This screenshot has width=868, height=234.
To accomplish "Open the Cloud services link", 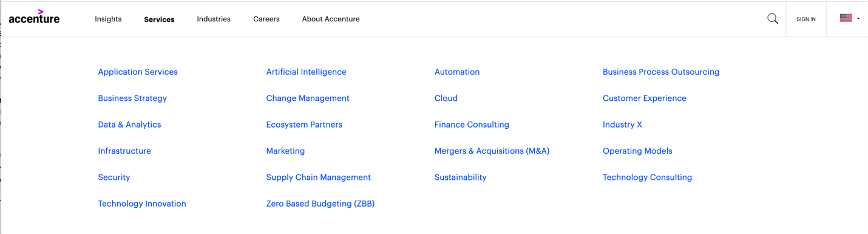I will click(446, 98).
